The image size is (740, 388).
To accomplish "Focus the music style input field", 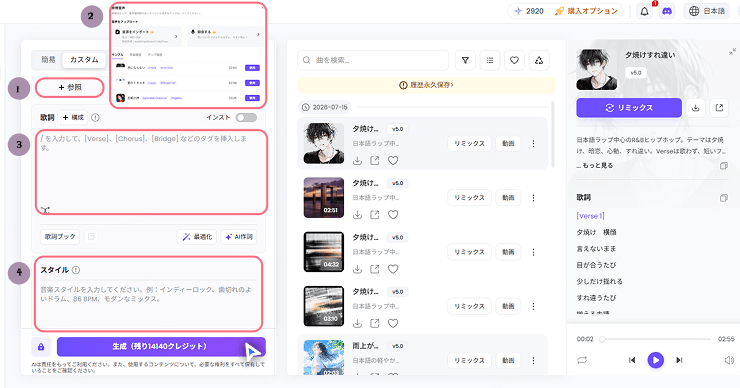I will click(148, 304).
